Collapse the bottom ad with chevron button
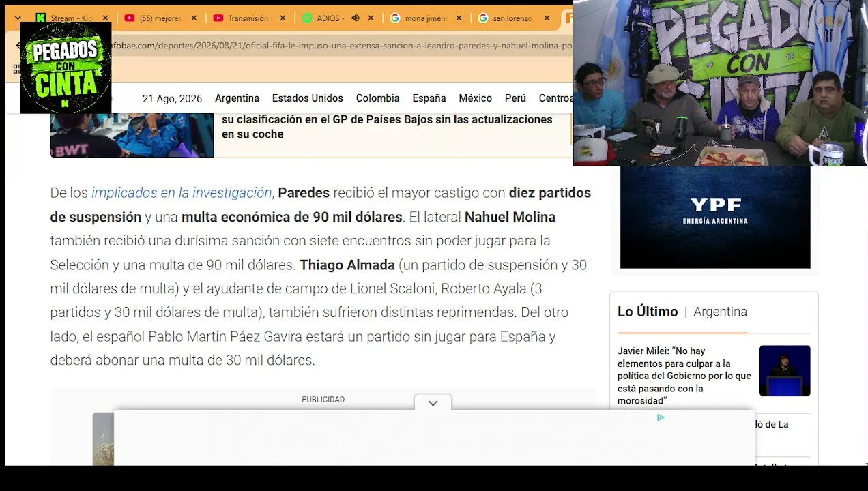This screenshot has width=868, height=491. 433,403
